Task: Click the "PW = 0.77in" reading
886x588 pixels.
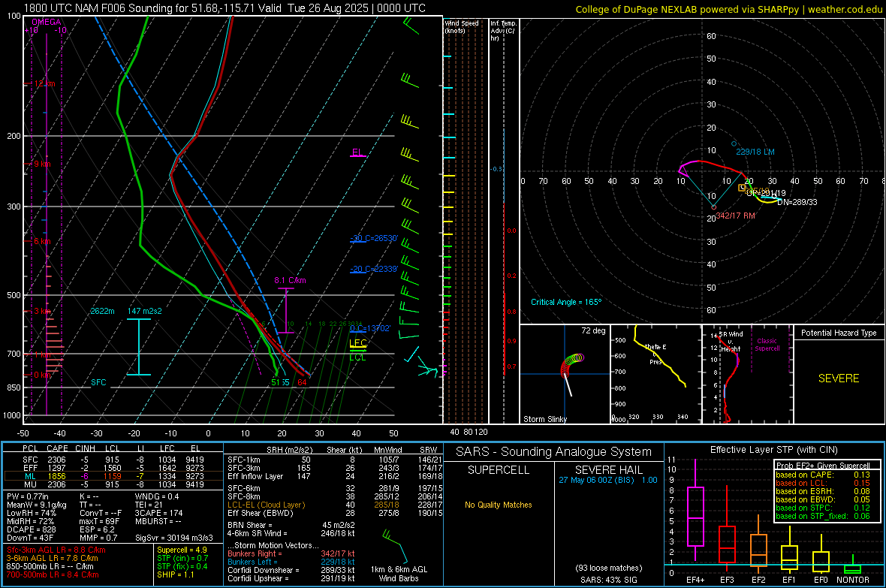Action: [28, 496]
